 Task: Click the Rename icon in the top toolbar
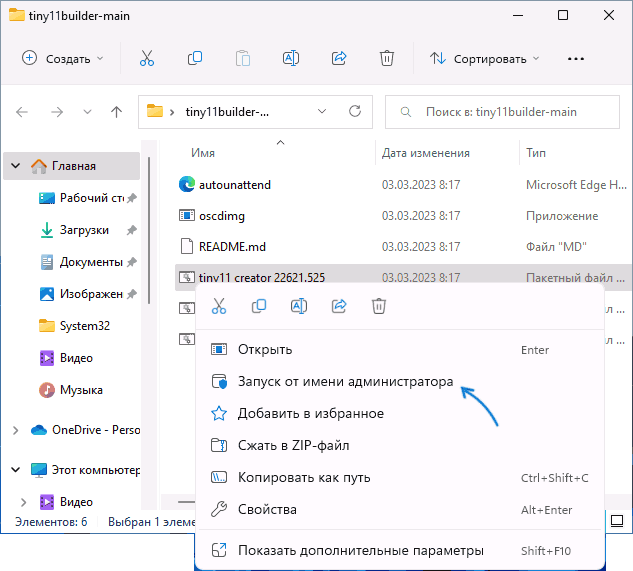291,59
